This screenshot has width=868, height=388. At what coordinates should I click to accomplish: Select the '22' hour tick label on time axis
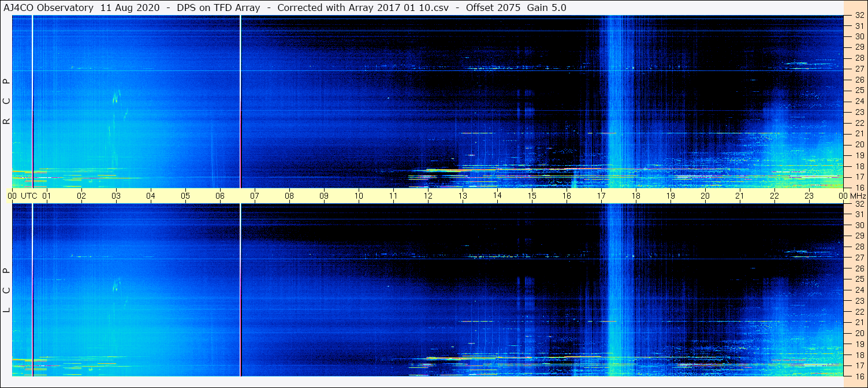pyautogui.click(x=774, y=196)
